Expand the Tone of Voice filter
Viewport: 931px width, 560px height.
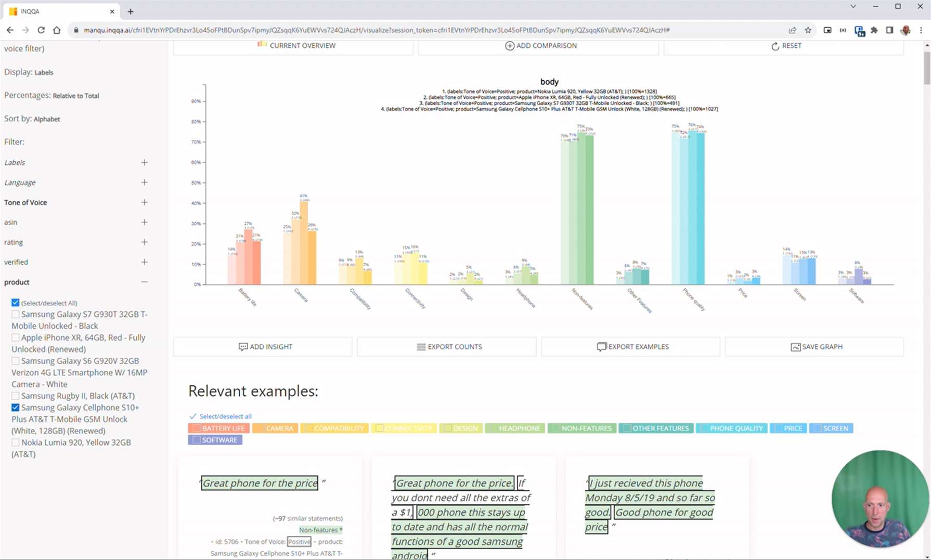[x=145, y=202]
